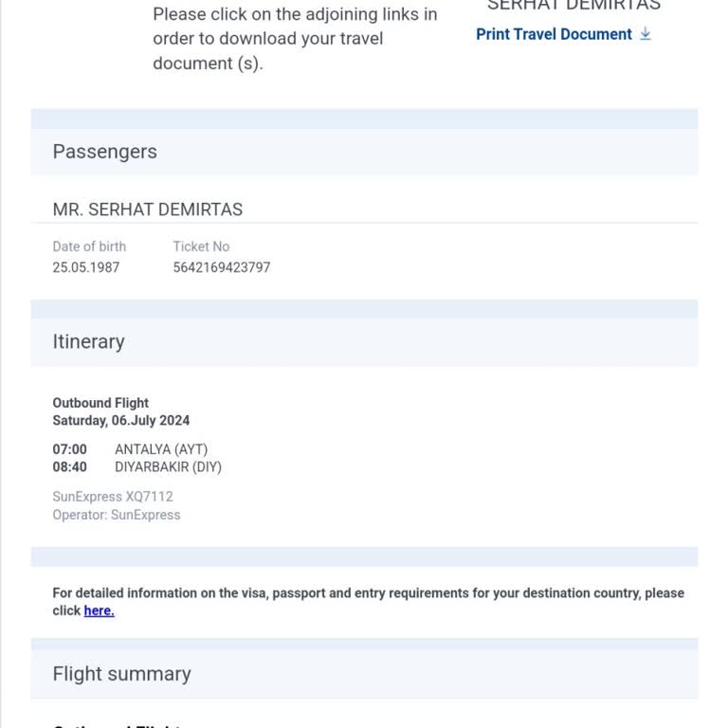Click departure airport ANTALYA (AYT)
Viewport: 728px width, 728px height.
click(x=161, y=449)
